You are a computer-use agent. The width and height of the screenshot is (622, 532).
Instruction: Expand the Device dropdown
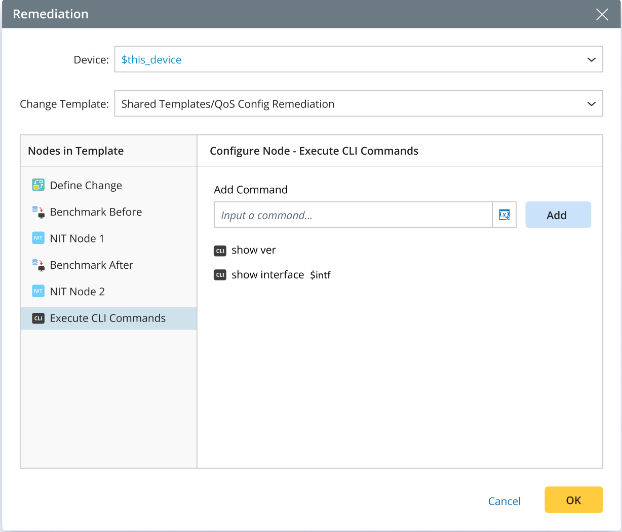pyautogui.click(x=590, y=60)
